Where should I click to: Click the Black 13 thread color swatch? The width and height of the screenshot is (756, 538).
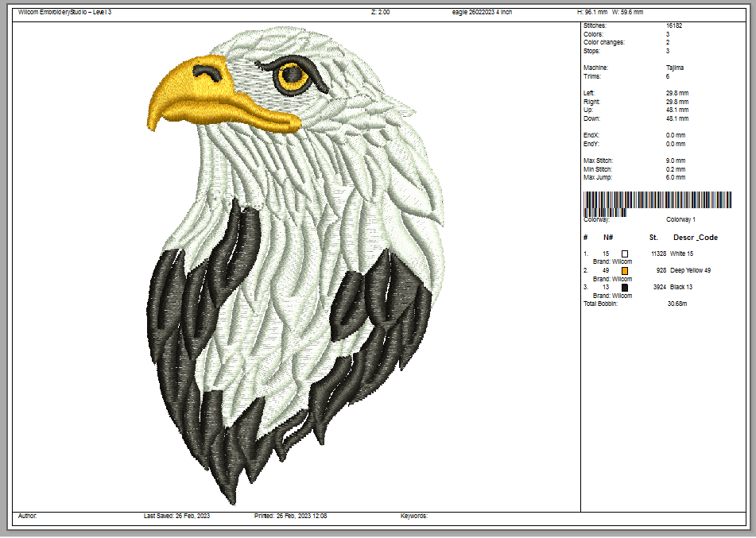coord(625,288)
